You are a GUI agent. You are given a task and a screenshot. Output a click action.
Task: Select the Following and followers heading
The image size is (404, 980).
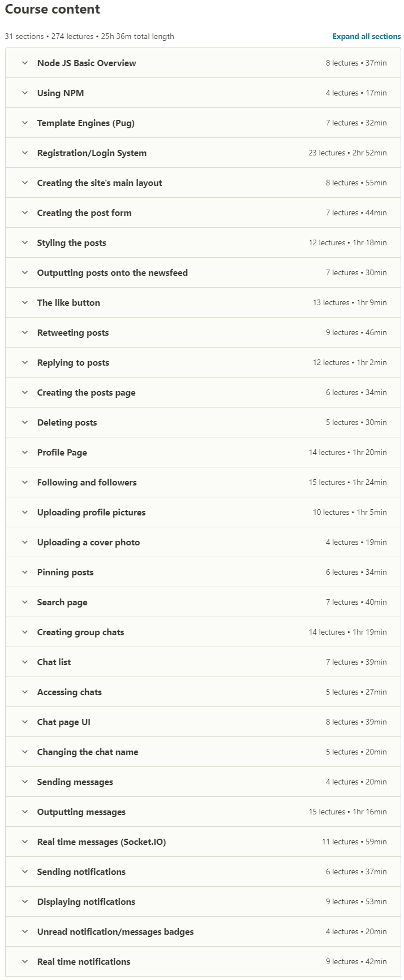pos(87,482)
